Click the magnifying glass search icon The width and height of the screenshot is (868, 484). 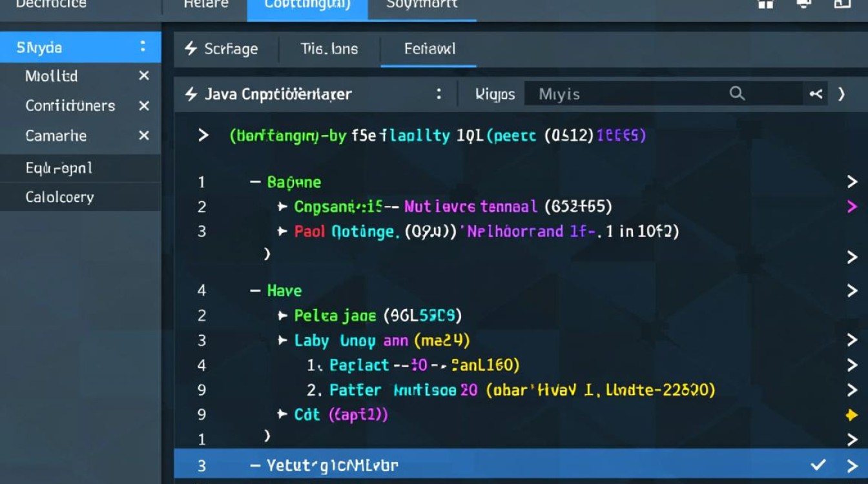pos(737,94)
